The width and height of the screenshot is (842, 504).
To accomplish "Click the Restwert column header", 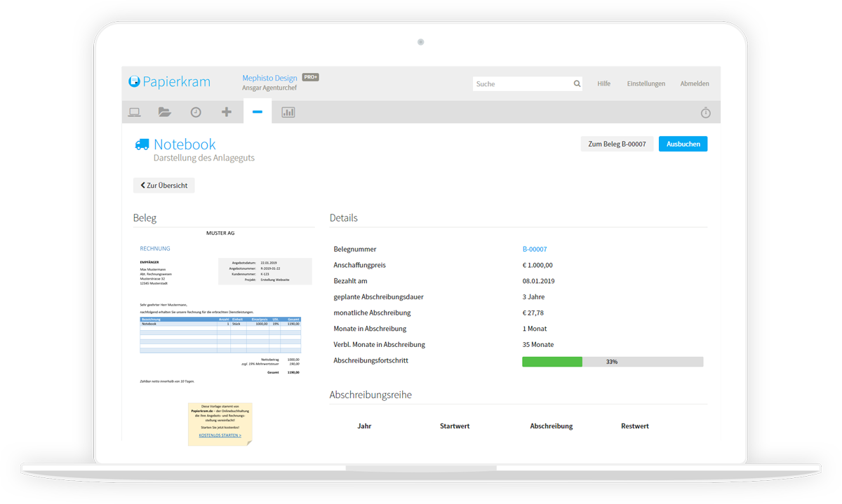I will point(635,425).
